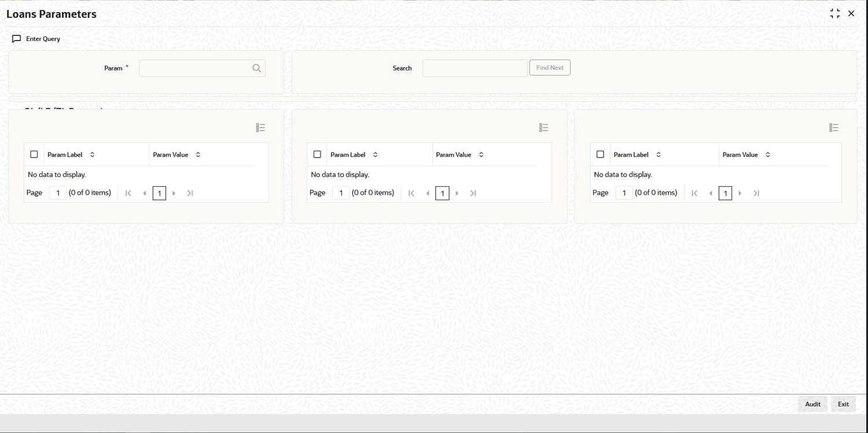Sort Param Value column in left grid
The height and width of the screenshot is (433, 868).
click(x=198, y=155)
